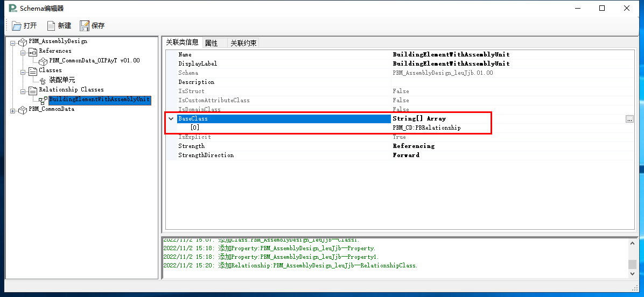The image size is (644, 297).
Task: Select the PBM_CommonData root node label
Action: (51, 109)
